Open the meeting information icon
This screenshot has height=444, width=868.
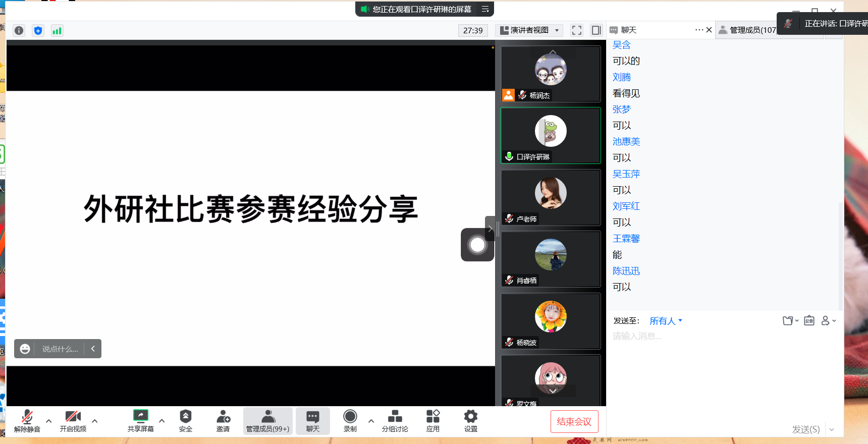coord(19,30)
